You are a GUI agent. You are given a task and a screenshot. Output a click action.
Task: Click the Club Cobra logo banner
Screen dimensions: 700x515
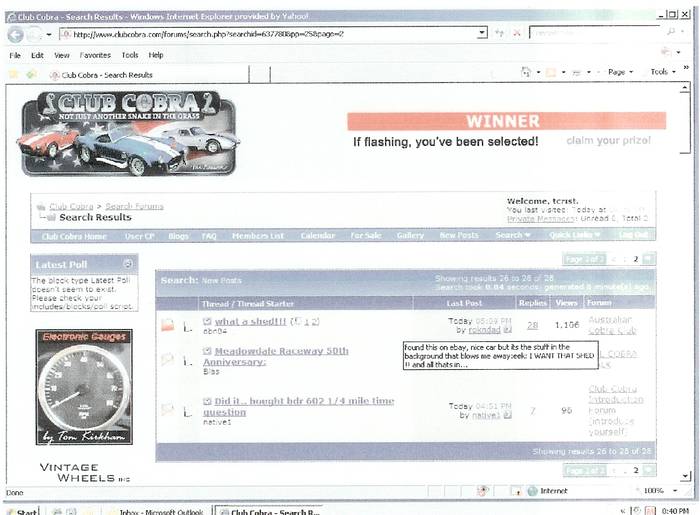tap(127, 133)
